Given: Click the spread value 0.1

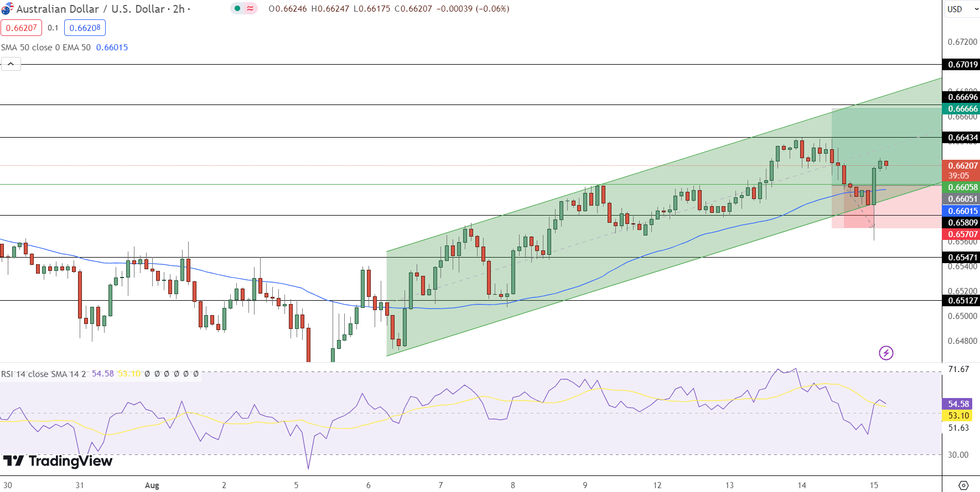Looking at the screenshot, I should (x=53, y=28).
